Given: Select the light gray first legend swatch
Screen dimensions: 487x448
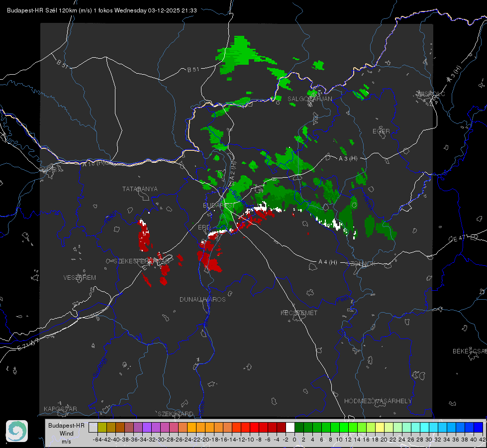Looking at the screenshot, I should [x=93, y=427].
